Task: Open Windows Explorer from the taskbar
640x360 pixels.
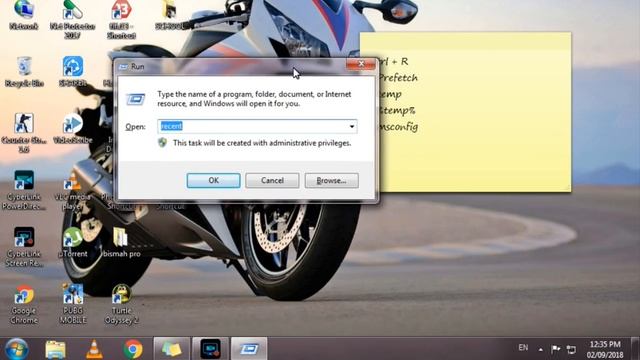Action: tap(56, 349)
